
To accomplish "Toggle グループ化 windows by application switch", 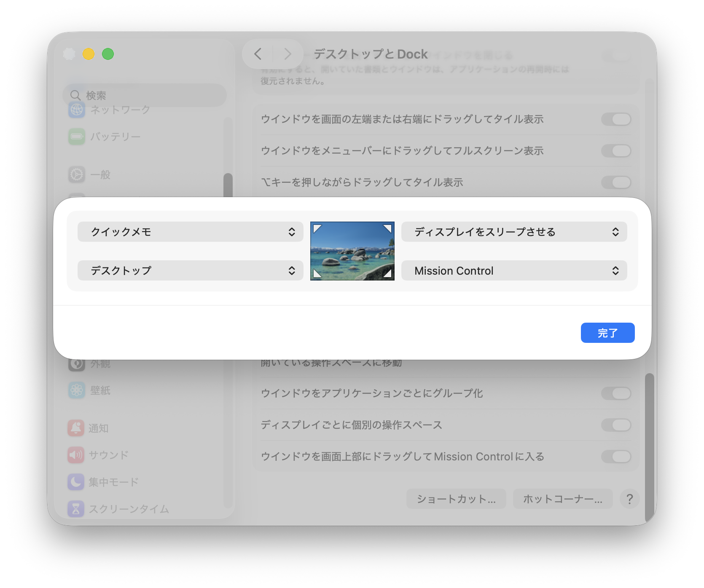I will coord(615,393).
